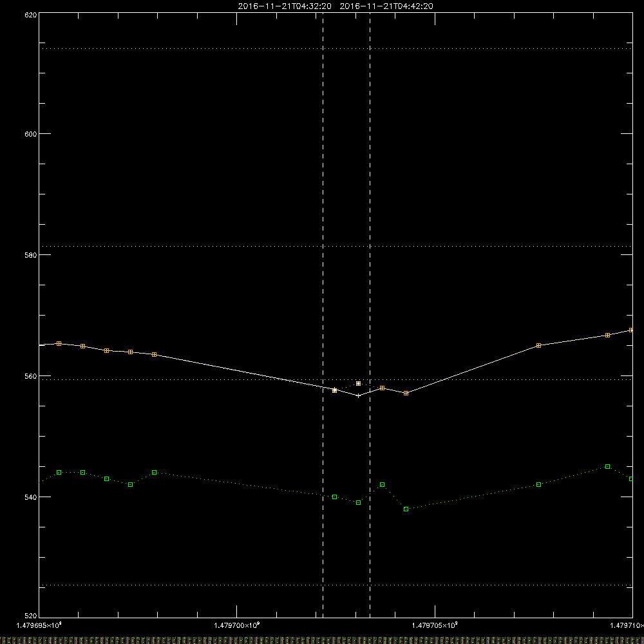Click the y-axis label 620

pos(31,15)
